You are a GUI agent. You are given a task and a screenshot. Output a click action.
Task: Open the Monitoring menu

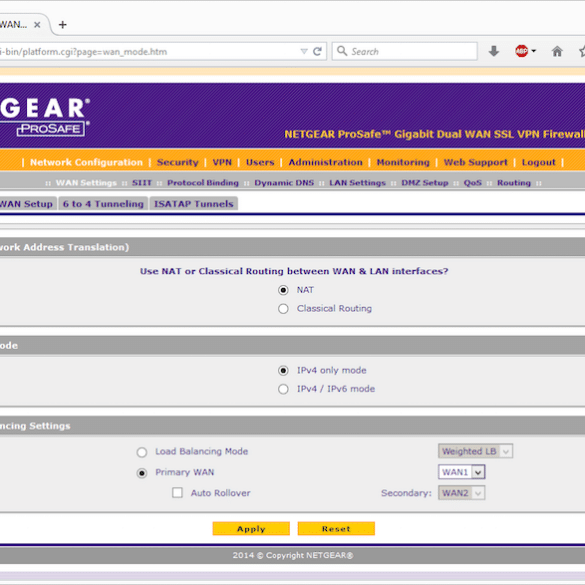[403, 162]
